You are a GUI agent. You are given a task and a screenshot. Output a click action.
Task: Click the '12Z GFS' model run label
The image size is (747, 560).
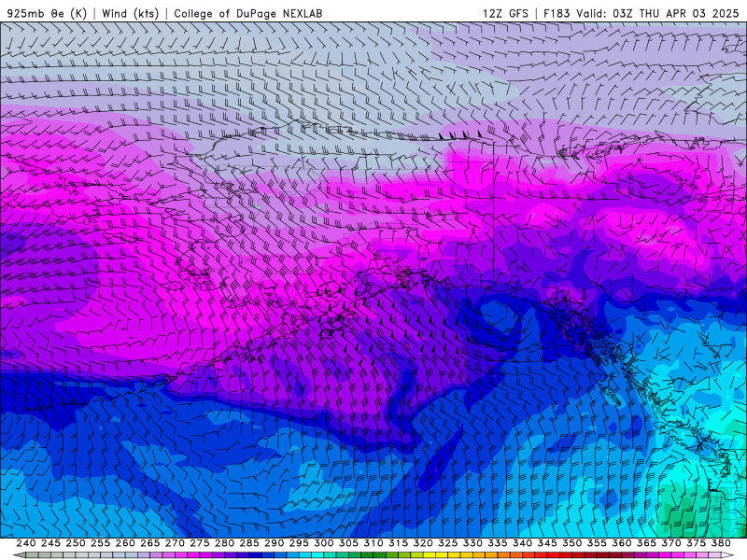[x=505, y=13]
